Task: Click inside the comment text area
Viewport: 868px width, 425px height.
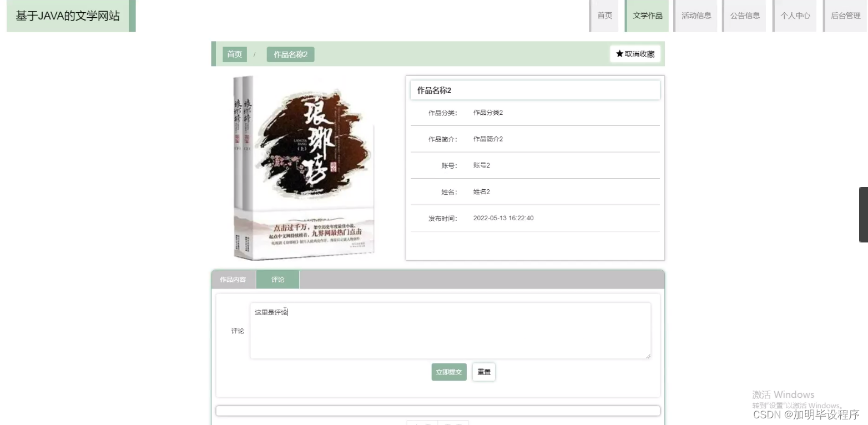Action: click(x=450, y=330)
